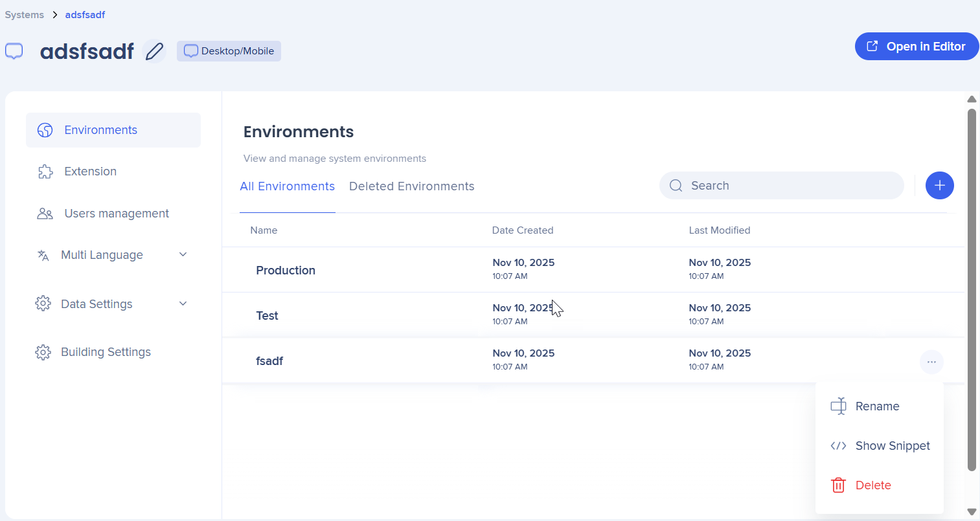Click the Users management people icon
This screenshot has width=980, height=521.
[x=45, y=214]
